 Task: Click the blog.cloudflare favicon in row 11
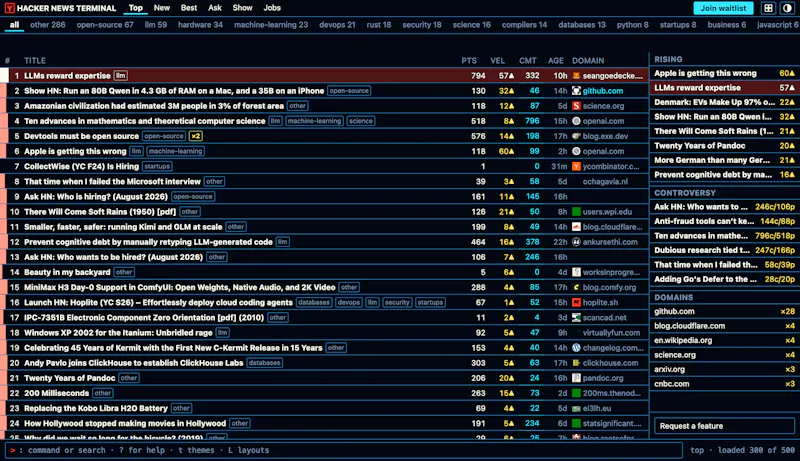pyautogui.click(x=576, y=227)
